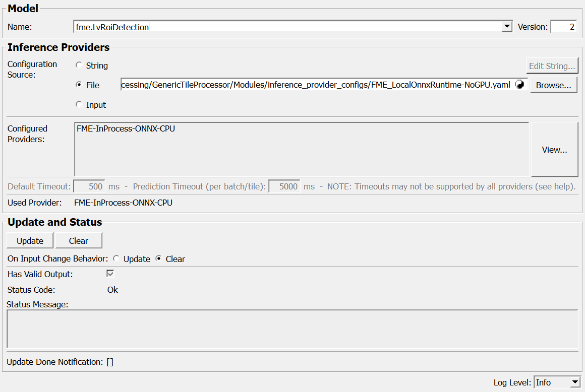
Task: Set On Input Change Behavior to Clear
Action: pos(159,258)
